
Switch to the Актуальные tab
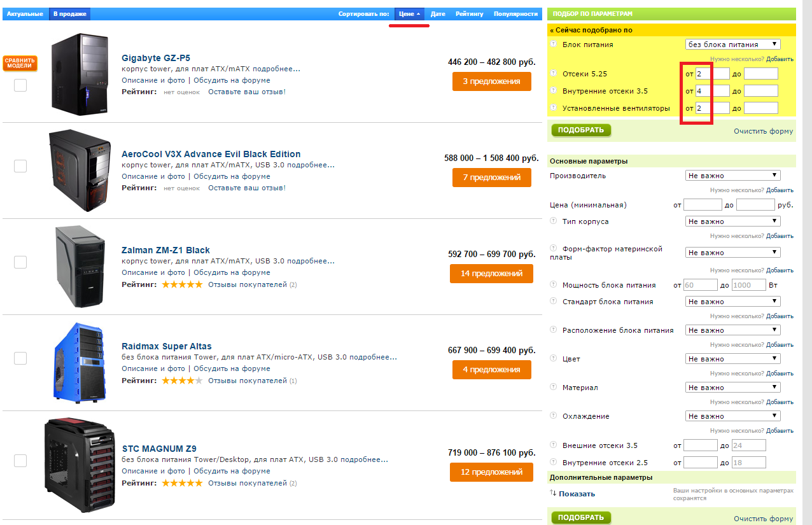point(25,13)
